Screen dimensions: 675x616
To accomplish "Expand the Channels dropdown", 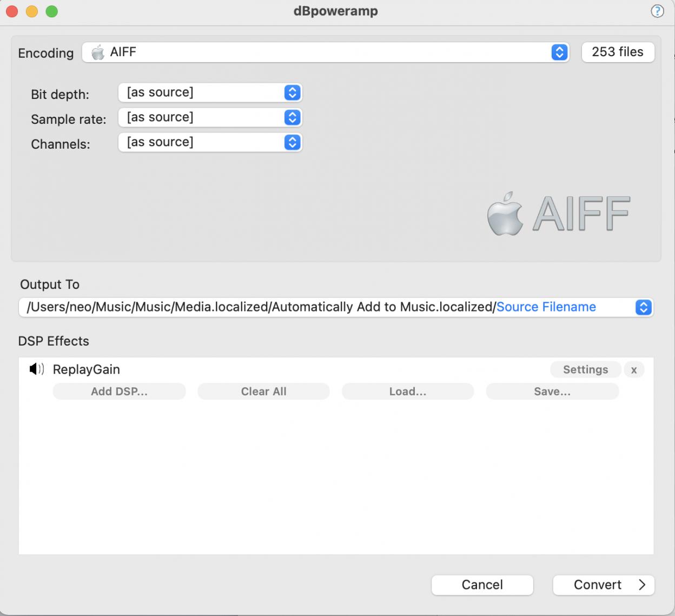I will click(x=292, y=142).
